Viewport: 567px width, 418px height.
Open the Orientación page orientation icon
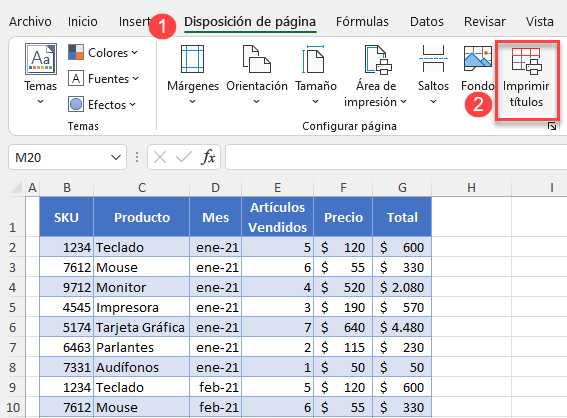pyautogui.click(x=257, y=59)
